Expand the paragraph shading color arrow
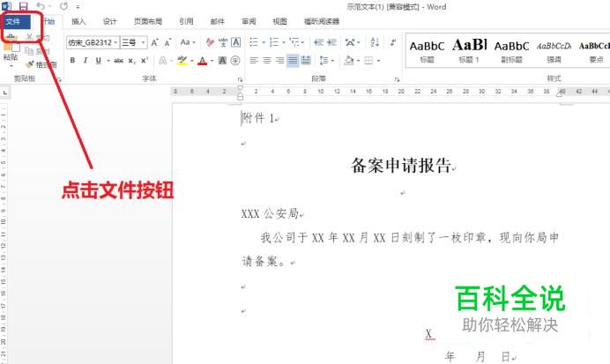 point(358,61)
